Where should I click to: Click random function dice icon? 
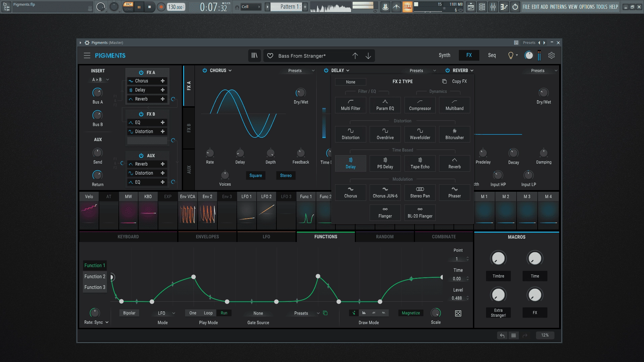[458, 313]
